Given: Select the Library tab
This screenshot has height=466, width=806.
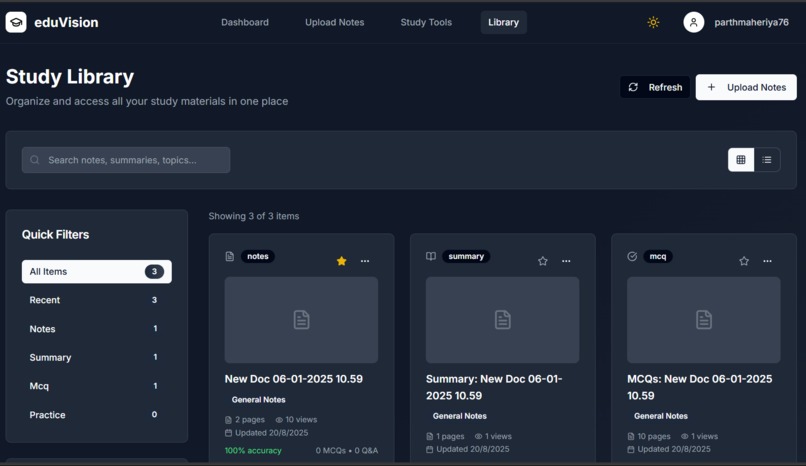Looking at the screenshot, I should [503, 22].
